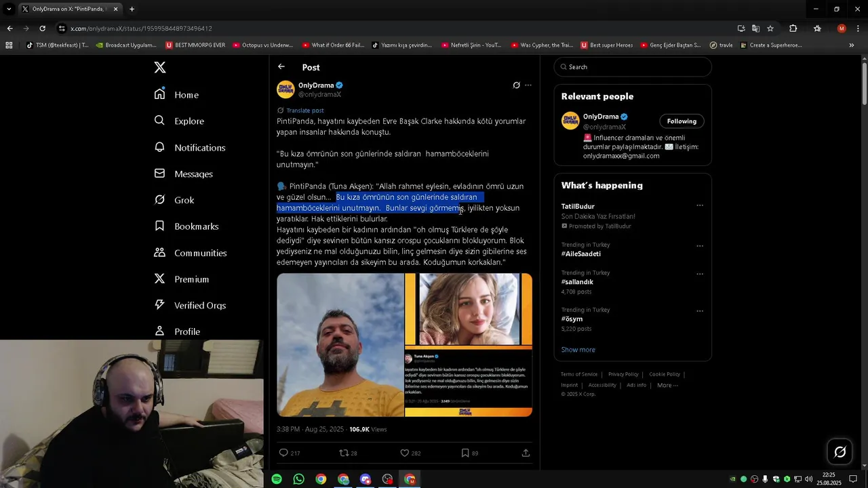868x488 pixels.
Task: Go to Home in the sidebar
Action: coord(176,95)
